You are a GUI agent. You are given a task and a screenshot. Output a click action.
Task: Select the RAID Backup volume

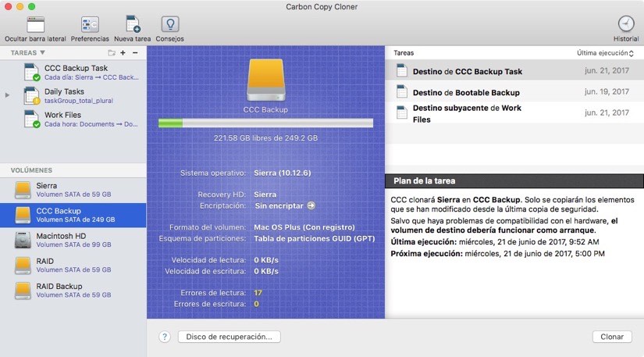[73, 290]
